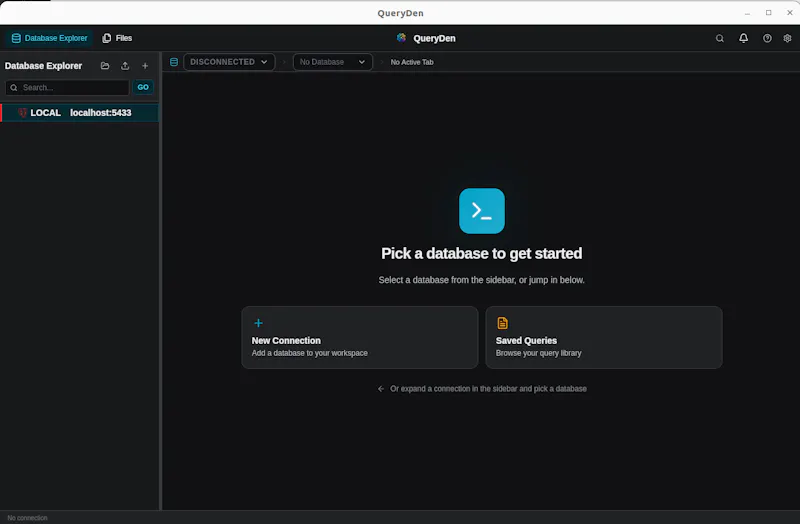This screenshot has width=800, height=524.
Task: Select the LOCAL localhost:5433 connection
Action: [80, 113]
